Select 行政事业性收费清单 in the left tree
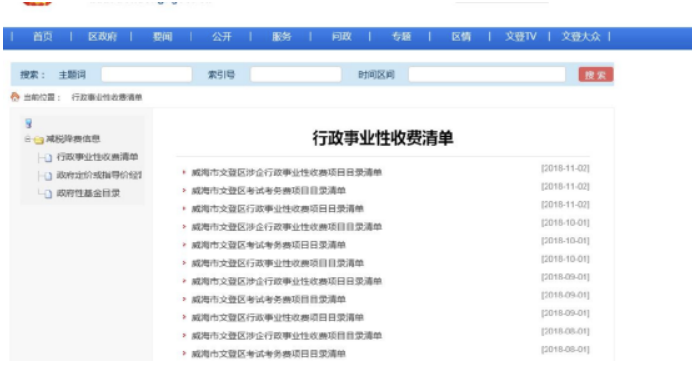 coord(97,157)
